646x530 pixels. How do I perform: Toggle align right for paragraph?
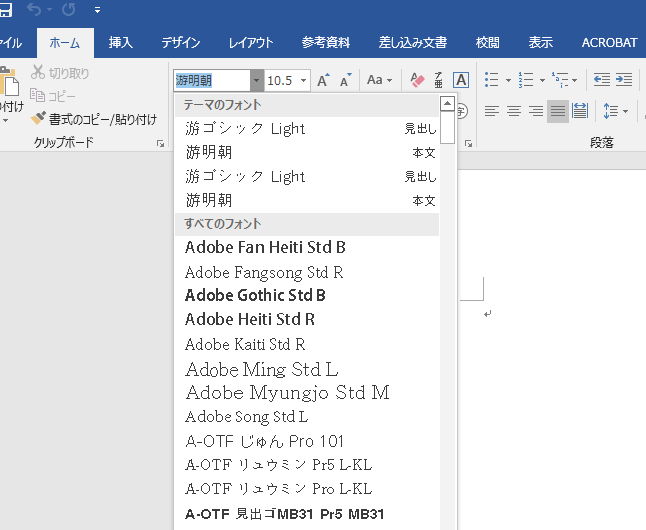(536, 111)
